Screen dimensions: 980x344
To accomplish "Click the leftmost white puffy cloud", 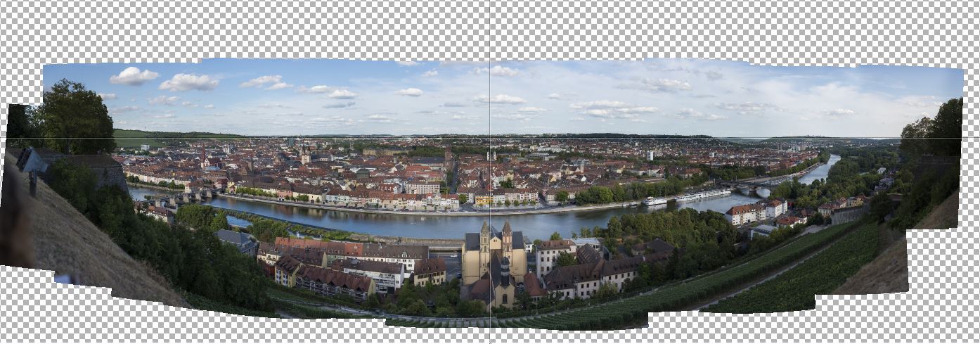I will click(134, 76).
